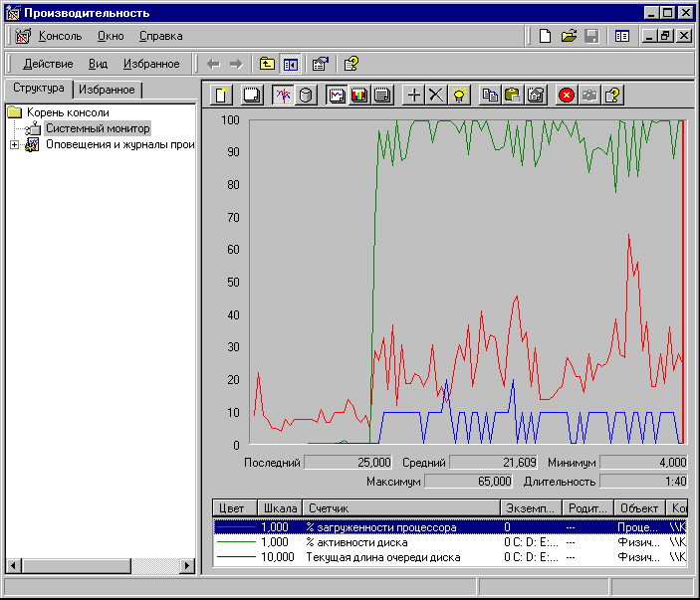The height and width of the screenshot is (600, 700).
Task: Click the View Log File Data cylinder icon
Action: click(306, 96)
